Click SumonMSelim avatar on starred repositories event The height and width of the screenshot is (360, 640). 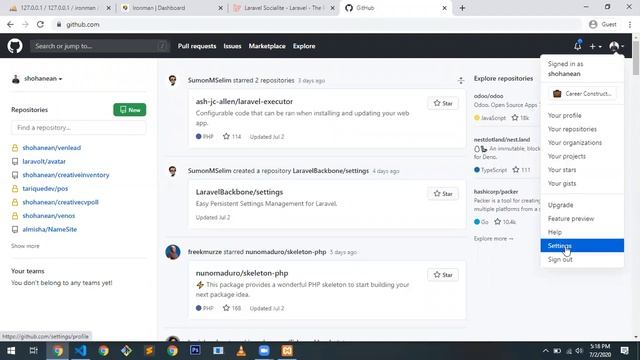[173, 80]
